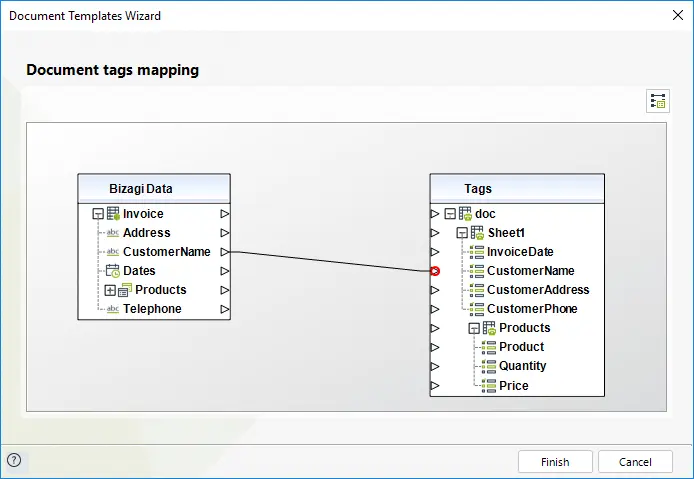Collapse the Sheet1 node in Tags
The width and height of the screenshot is (694, 479).
pos(462,233)
